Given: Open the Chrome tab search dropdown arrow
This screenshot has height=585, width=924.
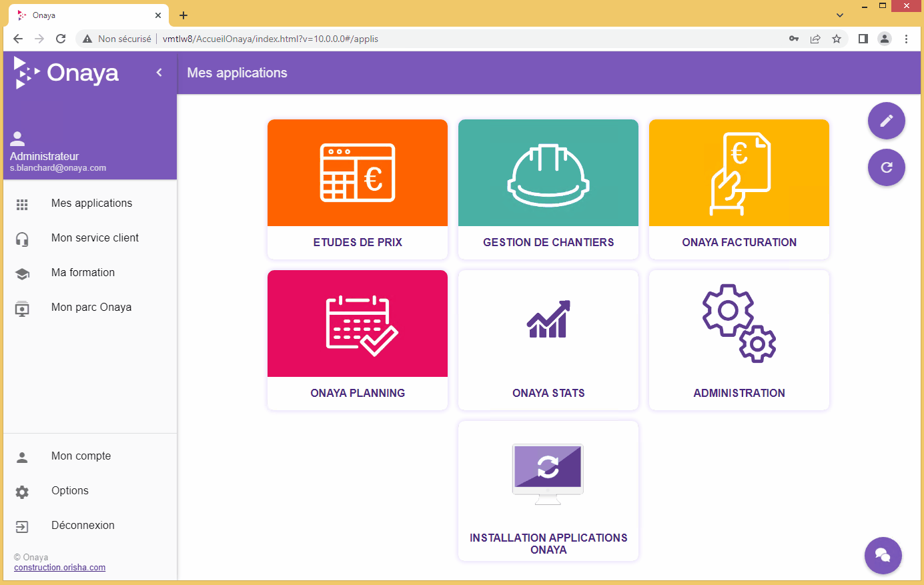Looking at the screenshot, I should click(839, 15).
